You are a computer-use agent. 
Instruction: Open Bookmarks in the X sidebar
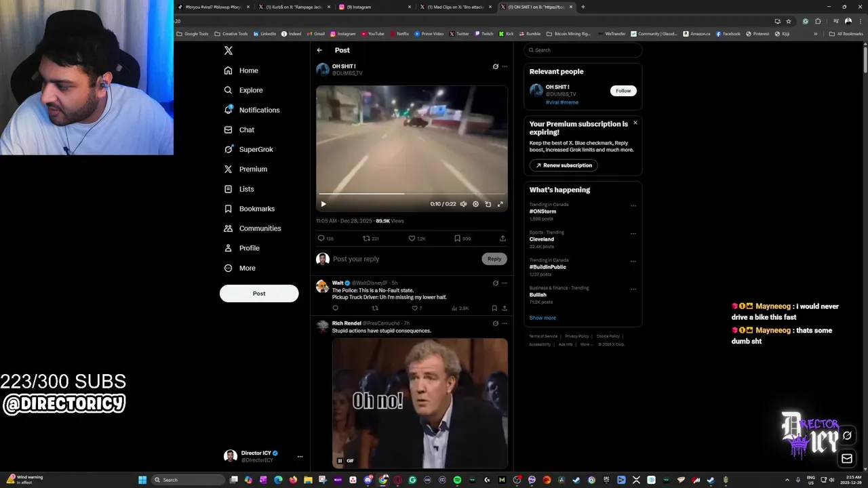[249, 209]
